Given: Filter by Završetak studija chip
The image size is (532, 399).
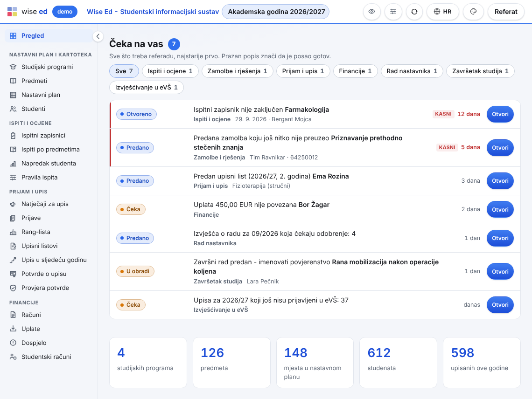Looking at the screenshot, I should click(x=480, y=71).
